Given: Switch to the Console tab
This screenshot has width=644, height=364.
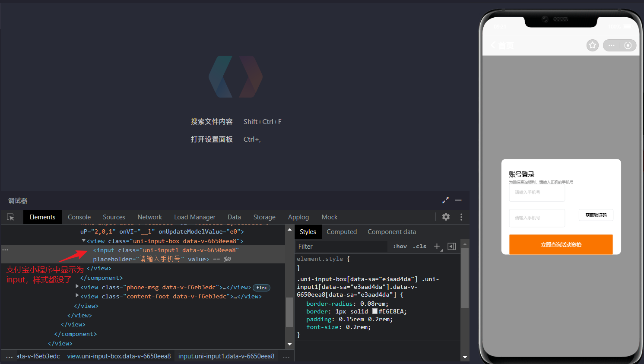Looking at the screenshot, I should (x=79, y=217).
